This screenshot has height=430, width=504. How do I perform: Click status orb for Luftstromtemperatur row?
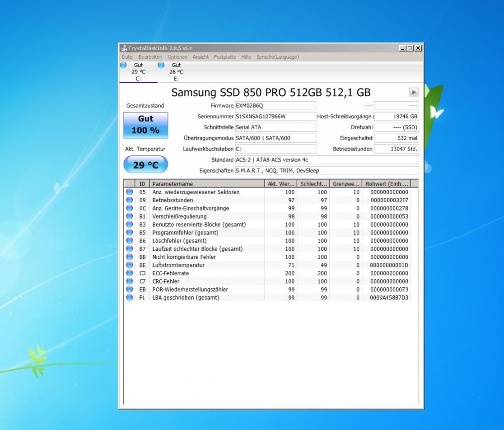[130, 265]
